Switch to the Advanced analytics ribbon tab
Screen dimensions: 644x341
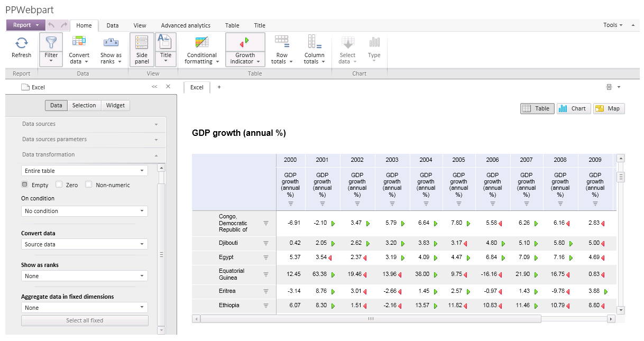coord(186,25)
